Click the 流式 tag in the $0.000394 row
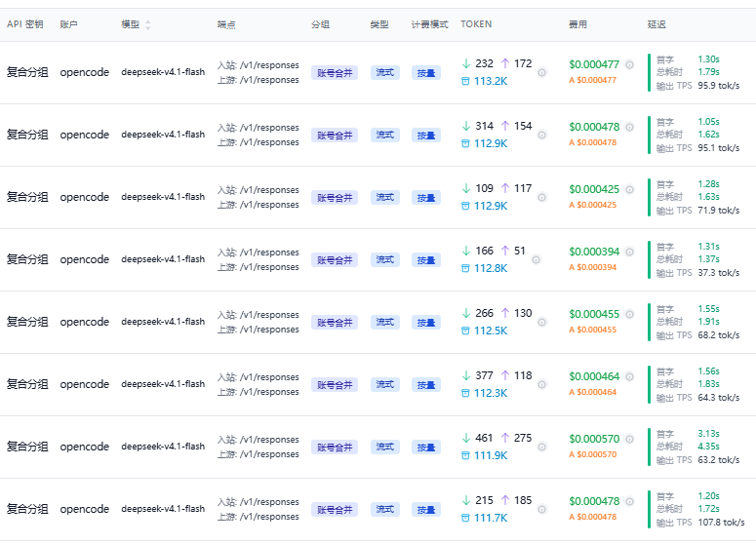 coord(384,259)
